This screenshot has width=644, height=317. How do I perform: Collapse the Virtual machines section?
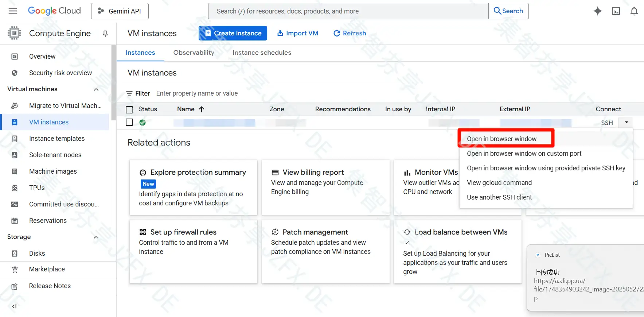[x=96, y=89]
